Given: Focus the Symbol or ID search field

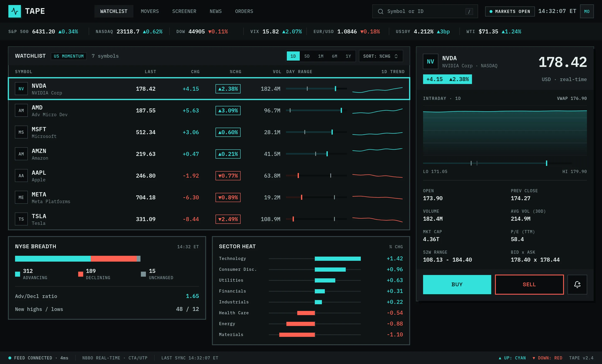Looking at the screenshot, I should (425, 11).
